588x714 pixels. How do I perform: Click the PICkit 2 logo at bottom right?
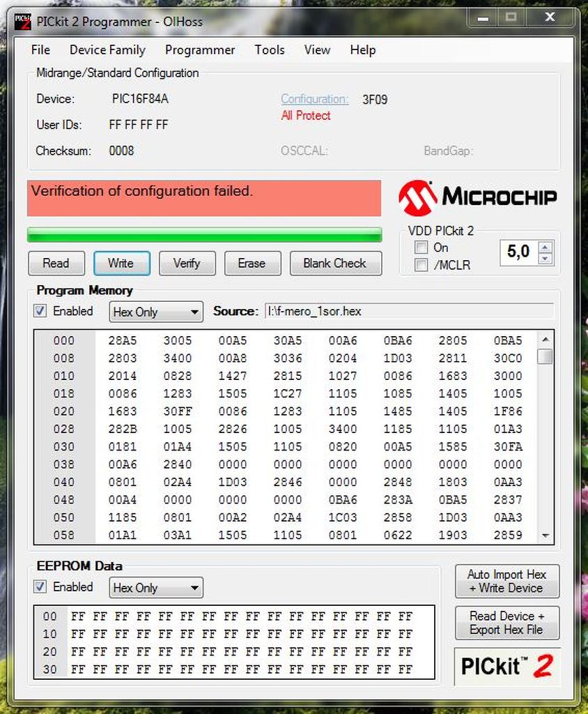[x=507, y=666]
